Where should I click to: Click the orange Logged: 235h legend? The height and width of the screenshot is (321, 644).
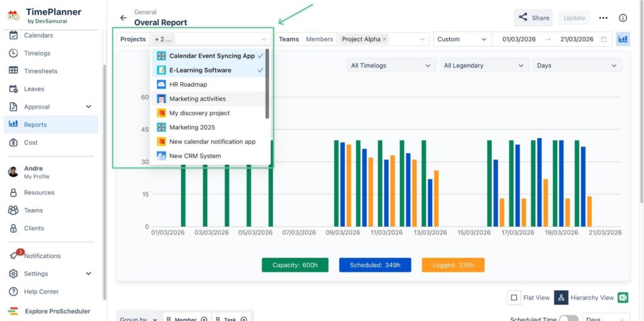[x=453, y=265]
